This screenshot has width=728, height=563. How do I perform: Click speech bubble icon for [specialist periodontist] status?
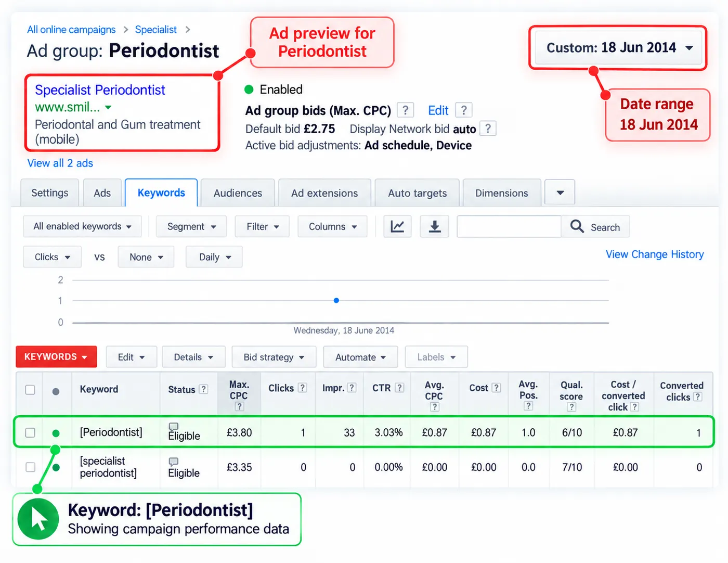click(x=174, y=462)
